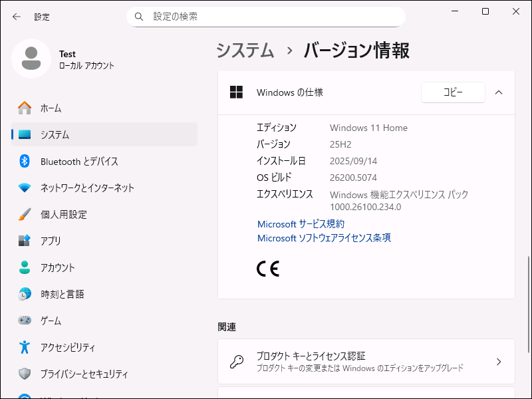Select the Windows 11 Home edition text
The height and width of the screenshot is (399, 532).
368,128
